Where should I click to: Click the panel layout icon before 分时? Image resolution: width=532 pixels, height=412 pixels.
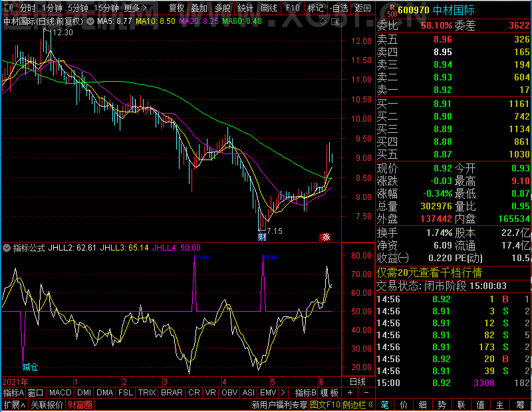[9, 7]
